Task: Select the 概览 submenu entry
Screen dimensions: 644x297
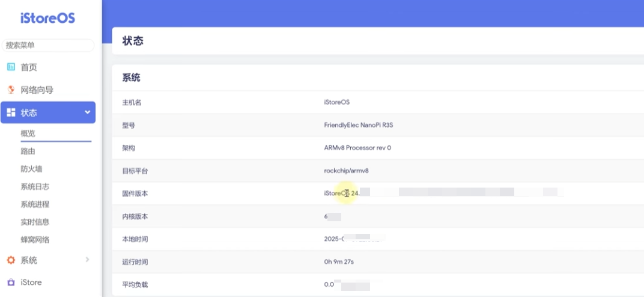Action: [28, 133]
